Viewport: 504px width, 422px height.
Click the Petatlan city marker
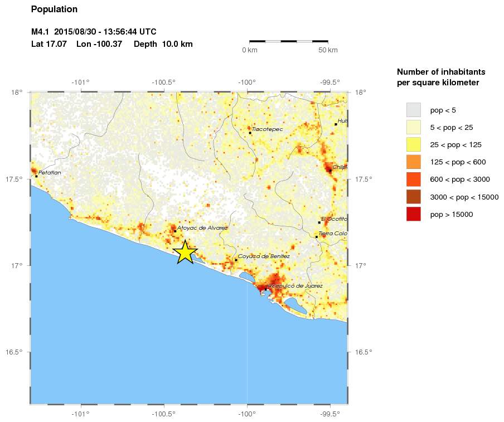tap(36, 176)
